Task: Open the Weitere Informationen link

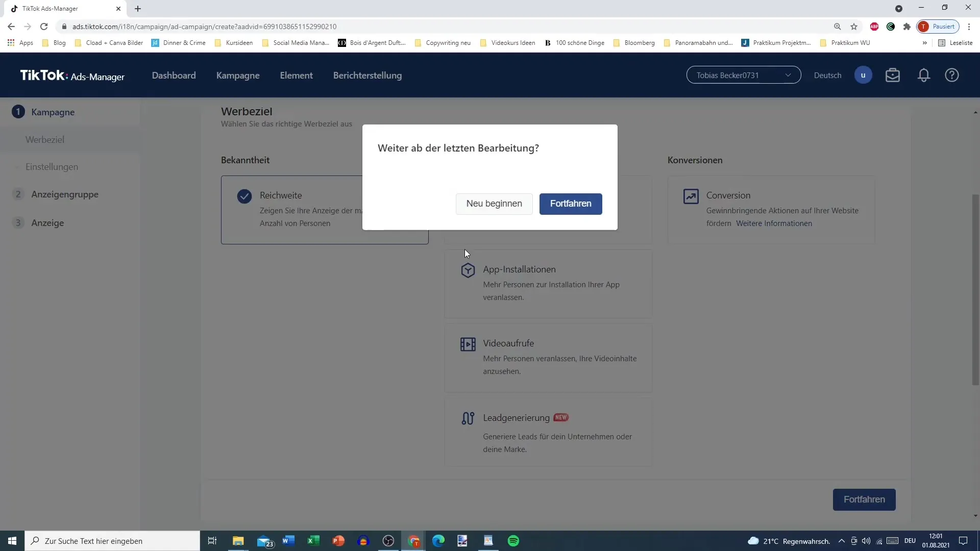Action: click(774, 223)
